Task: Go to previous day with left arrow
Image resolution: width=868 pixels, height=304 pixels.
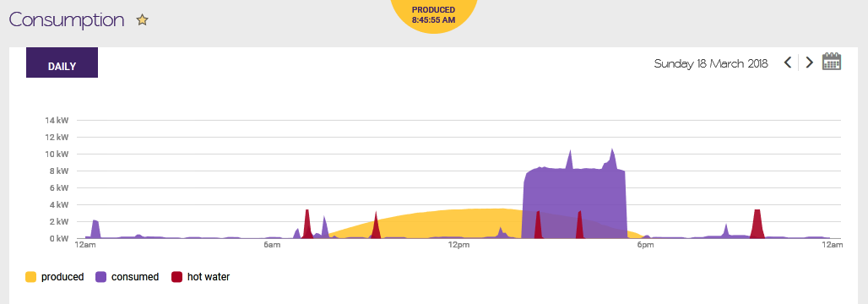Action: (x=788, y=62)
